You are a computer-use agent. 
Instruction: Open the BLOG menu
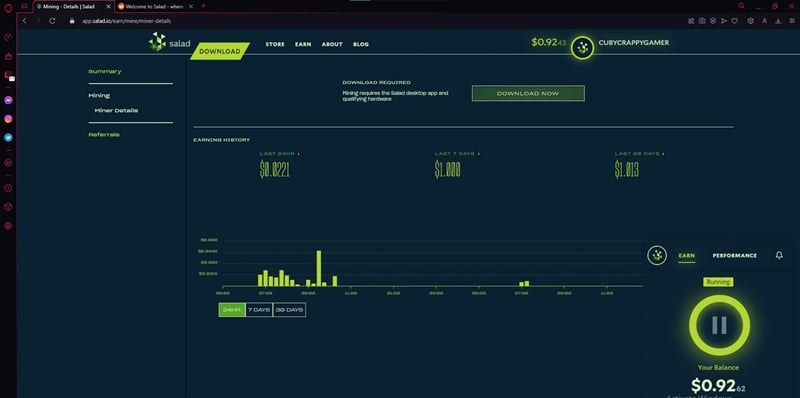pos(361,44)
